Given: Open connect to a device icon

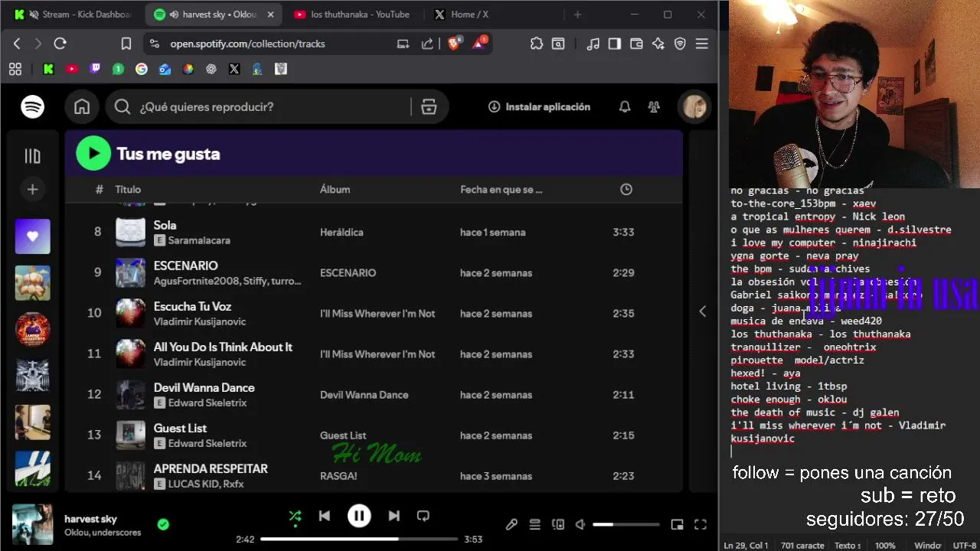Looking at the screenshot, I should click(x=558, y=525).
